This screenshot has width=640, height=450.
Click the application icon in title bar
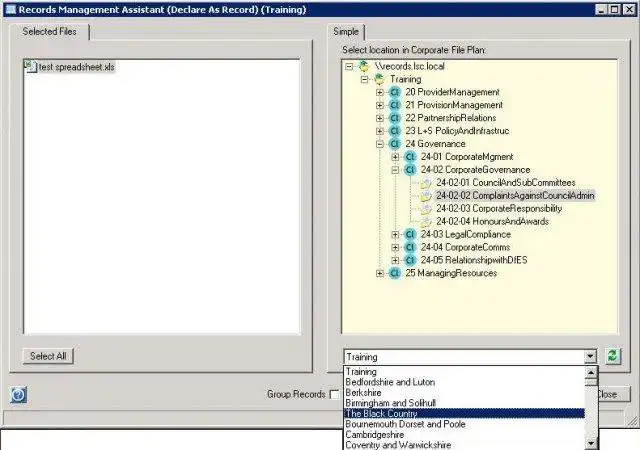(10, 9)
